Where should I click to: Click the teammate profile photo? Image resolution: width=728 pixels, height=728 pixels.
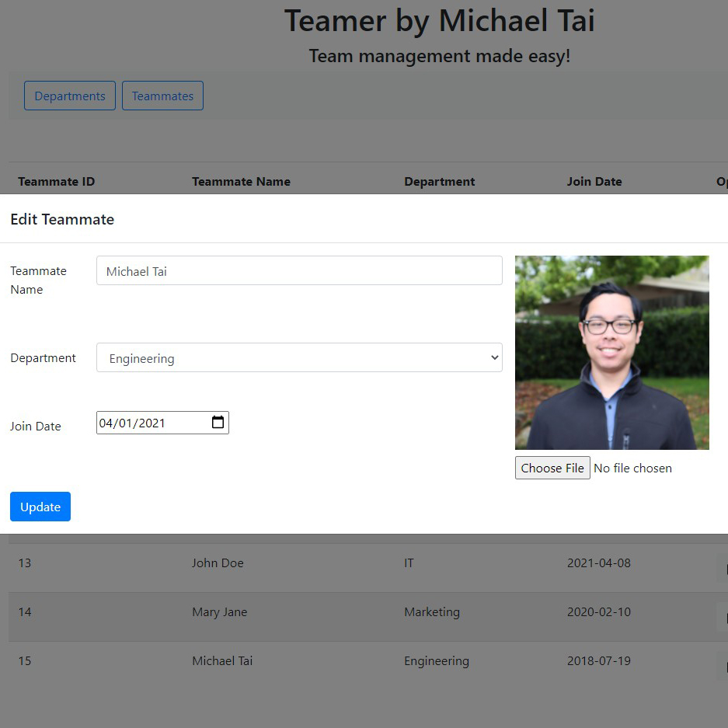pos(612,353)
